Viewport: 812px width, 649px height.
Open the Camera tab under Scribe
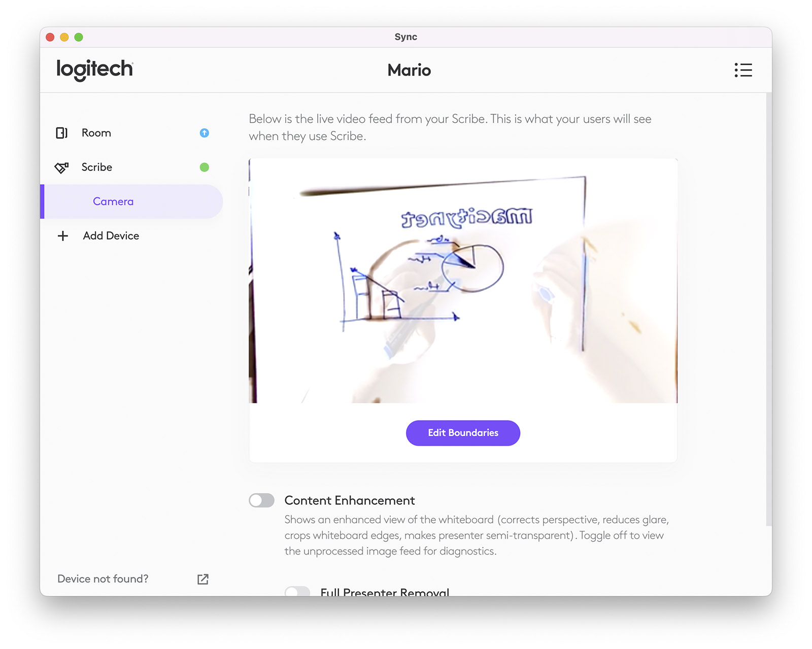click(x=131, y=201)
